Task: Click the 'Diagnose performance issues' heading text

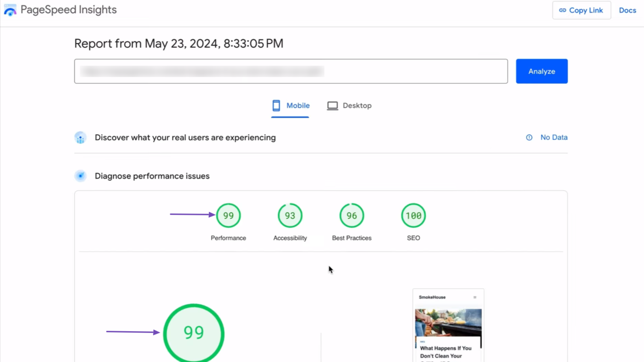Action: (x=152, y=176)
